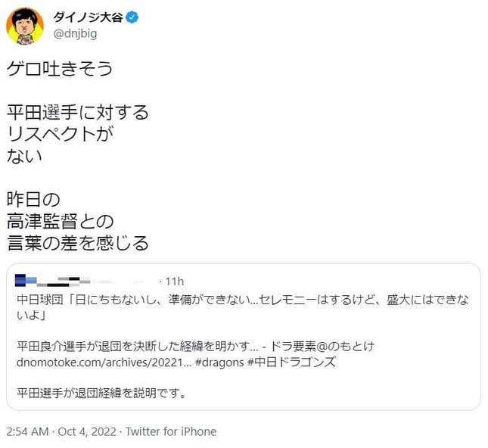Open the quoted tweet starting 中日球団
The image size is (488, 448).
click(244, 307)
